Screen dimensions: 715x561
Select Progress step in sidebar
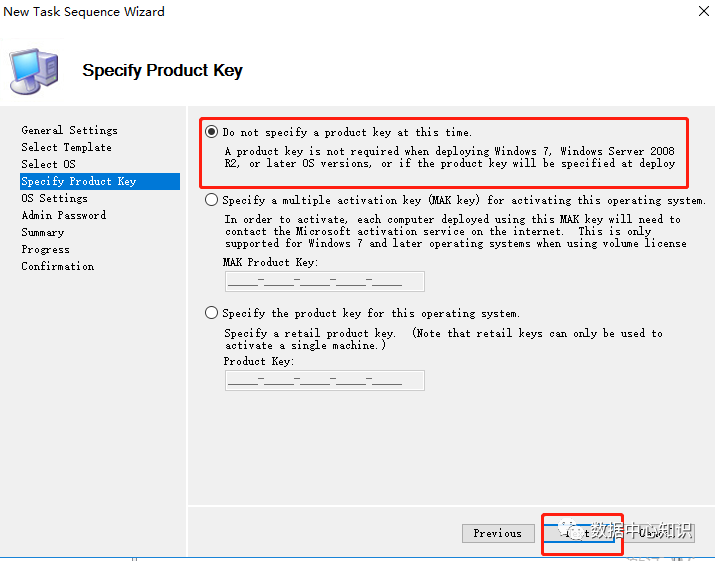point(45,249)
